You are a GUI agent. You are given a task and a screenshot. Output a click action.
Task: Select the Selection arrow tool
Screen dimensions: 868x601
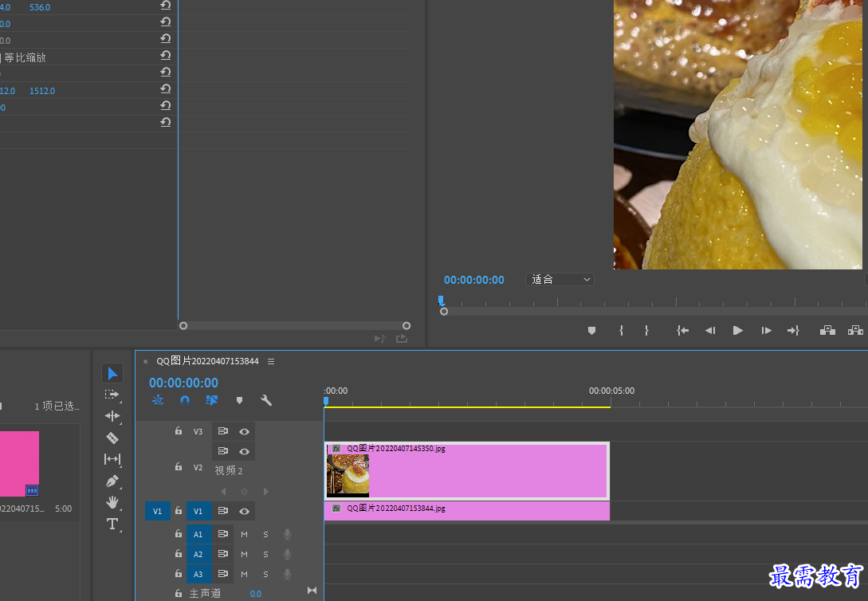(112, 374)
